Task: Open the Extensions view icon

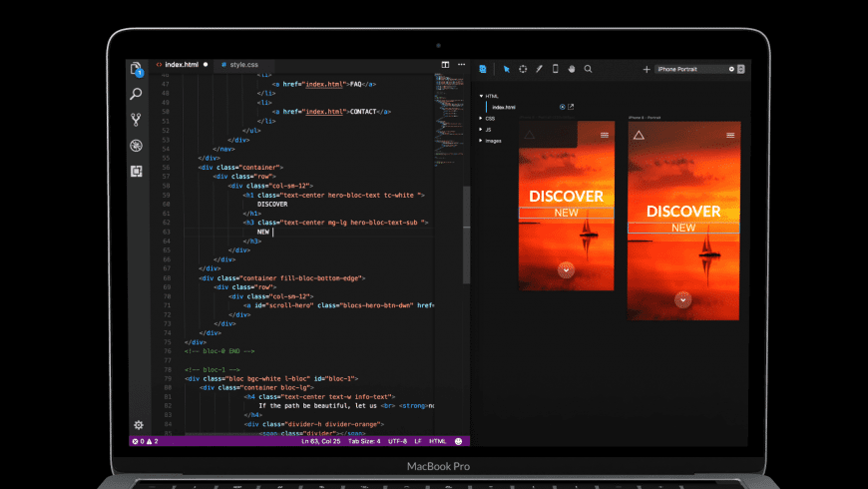Action: [137, 171]
